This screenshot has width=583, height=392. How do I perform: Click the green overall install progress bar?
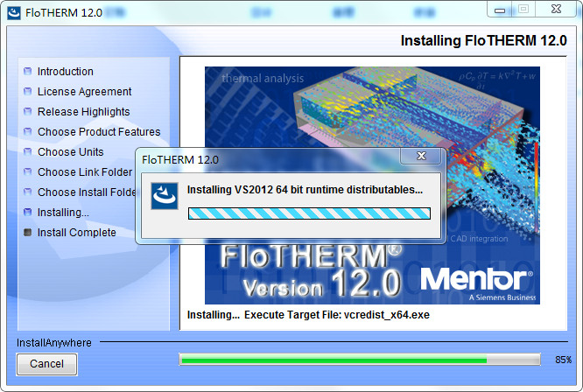360,360
